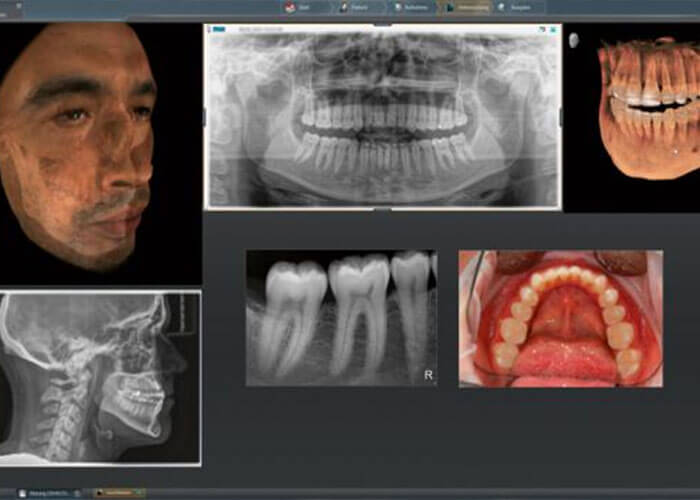Click the bottom edge handle of panoramic window
700x500 pixels.
point(383,210)
